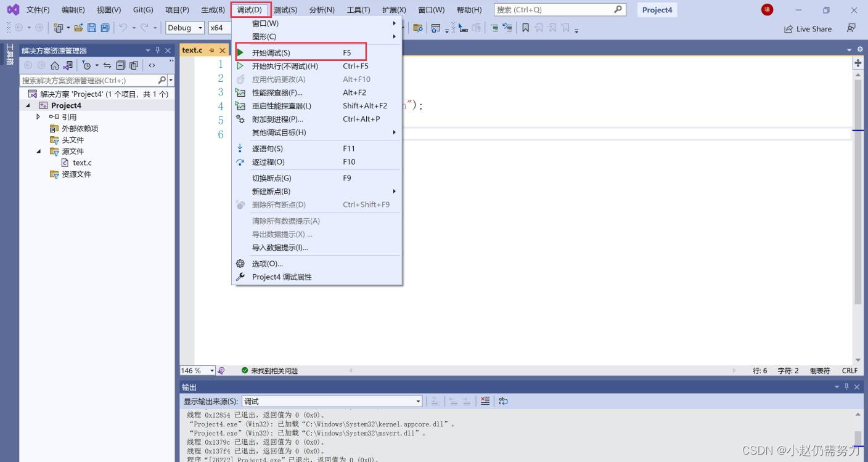Open the 新建断点(B) submenu
Screen dimensions: 868x462
317,192
